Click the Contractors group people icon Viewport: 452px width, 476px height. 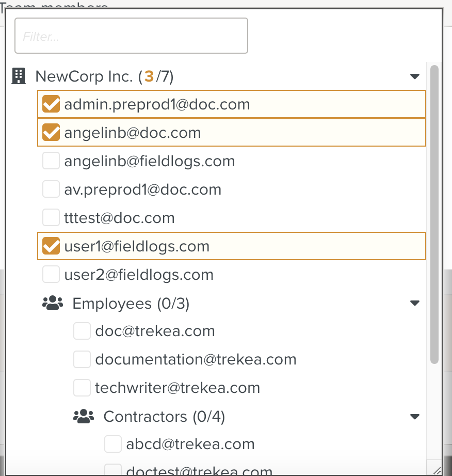pyautogui.click(x=84, y=416)
